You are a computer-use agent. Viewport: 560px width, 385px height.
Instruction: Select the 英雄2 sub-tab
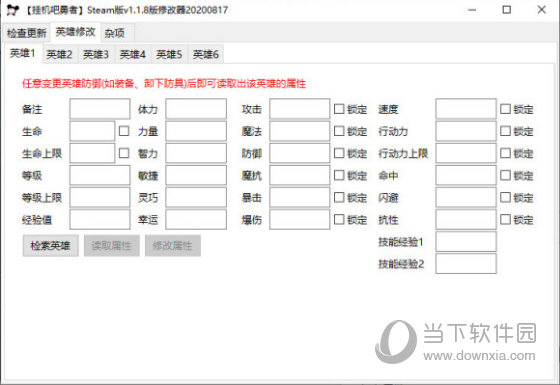click(x=60, y=54)
